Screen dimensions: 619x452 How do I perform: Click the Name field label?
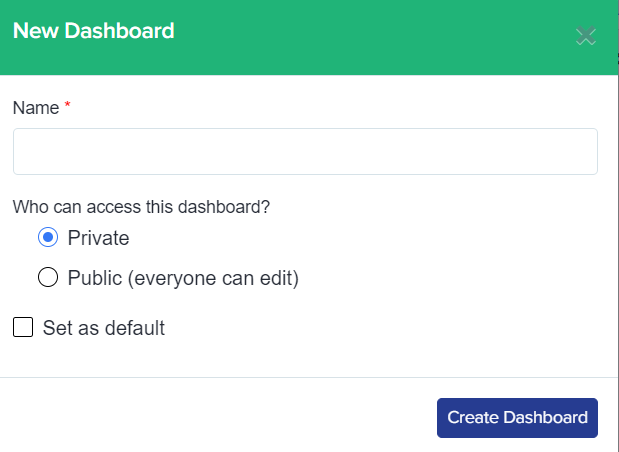click(36, 108)
